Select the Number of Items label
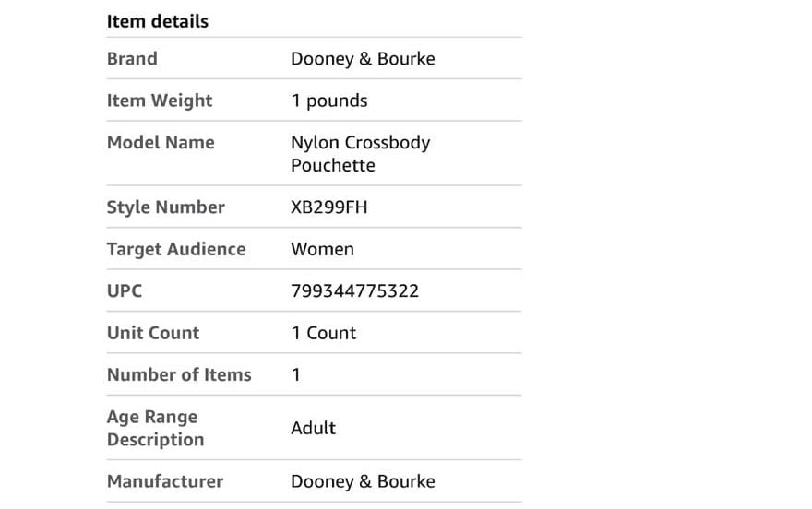This screenshot has width=812, height=509. 179,374
